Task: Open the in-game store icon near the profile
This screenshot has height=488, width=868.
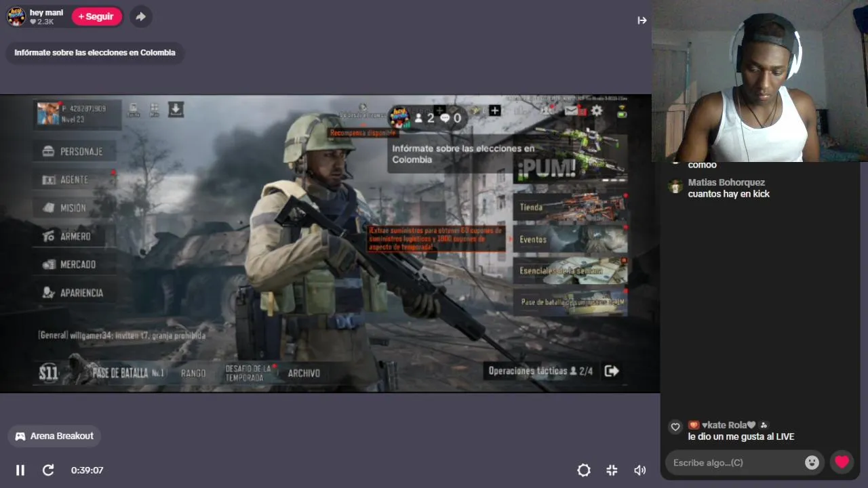Action: [x=134, y=110]
